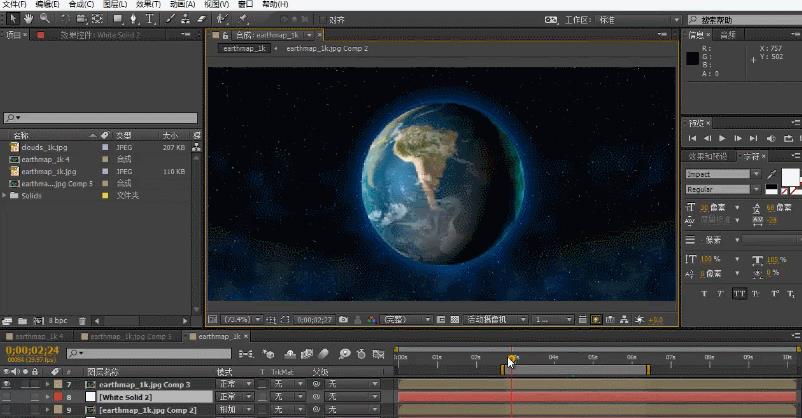Open the 合成(C) menu
802x418 pixels.
[x=81, y=4]
